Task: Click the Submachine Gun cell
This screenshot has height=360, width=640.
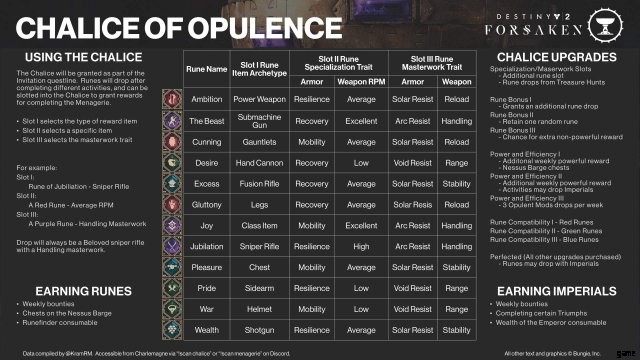Action: [x=259, y=121]
